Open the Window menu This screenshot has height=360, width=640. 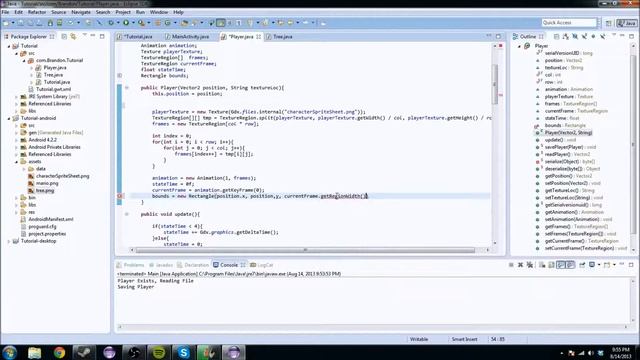click(159, 12)
